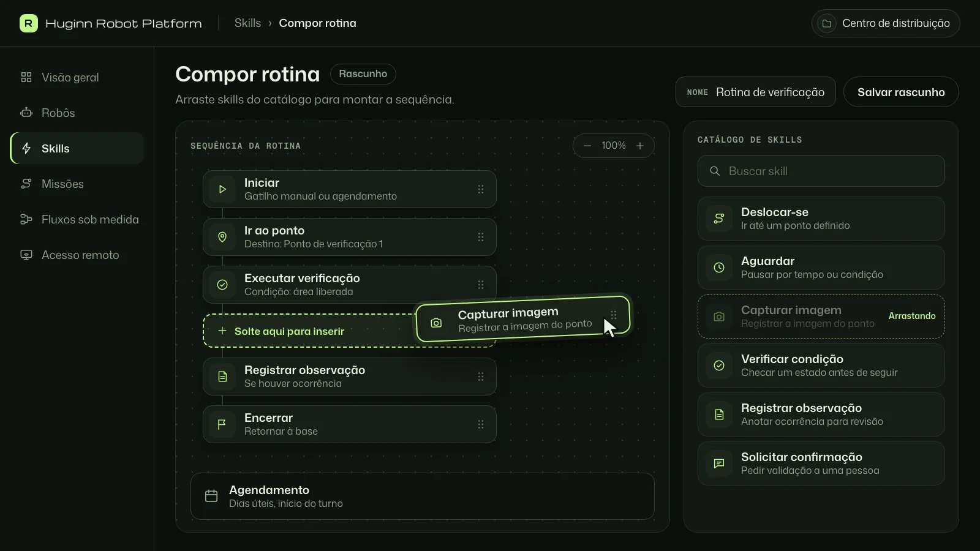Click the camera icon on catalog Capturar imagem

719,317
